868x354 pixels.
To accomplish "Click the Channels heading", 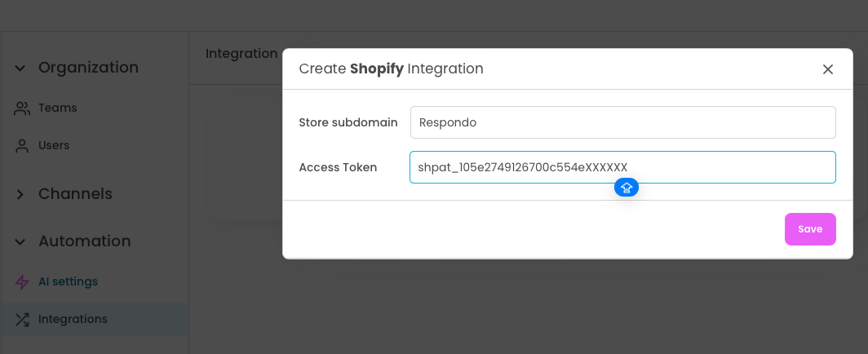I will click(75, 193).
